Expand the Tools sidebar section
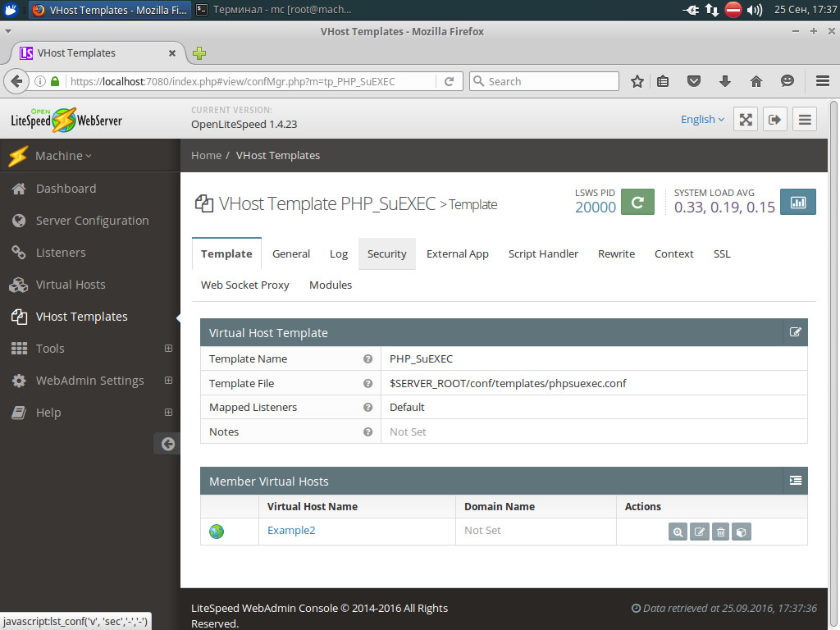The width and height of the screenshot is (840, 630). pyautogui.click(x=168, y=348)
